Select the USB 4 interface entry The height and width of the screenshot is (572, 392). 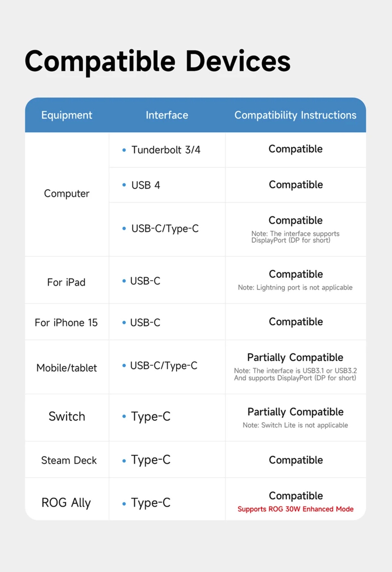pyautogui.click(x=146, y=185)
